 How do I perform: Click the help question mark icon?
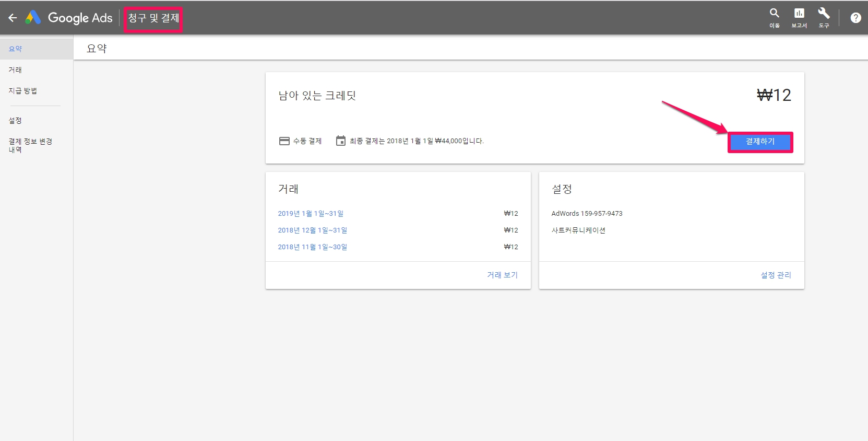pos(855,18)
